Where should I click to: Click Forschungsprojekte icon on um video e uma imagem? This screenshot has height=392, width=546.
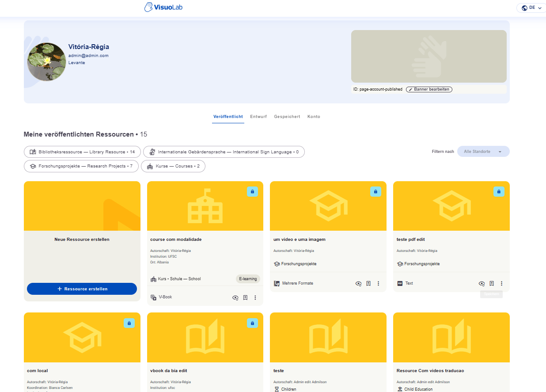[277, 264]
